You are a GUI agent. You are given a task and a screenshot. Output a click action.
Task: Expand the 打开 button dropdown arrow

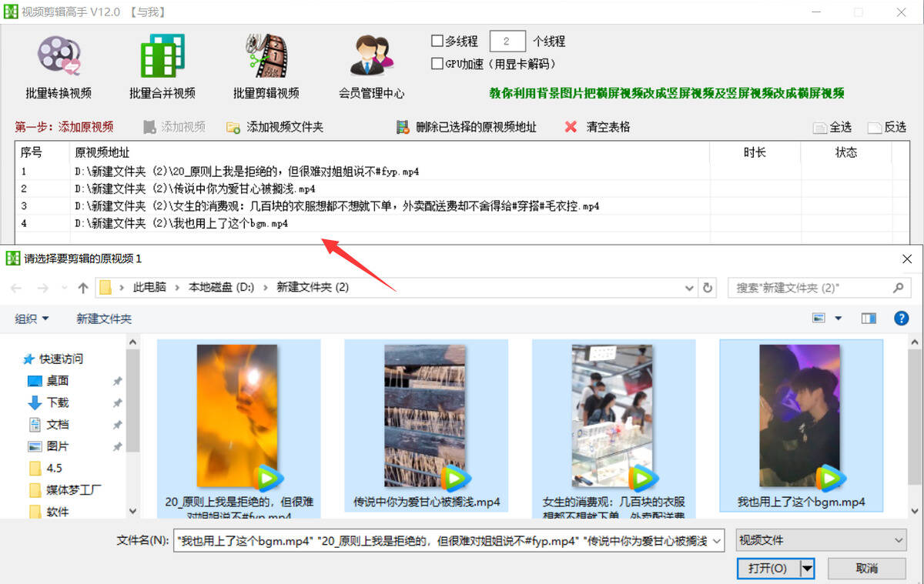(808, 569)
